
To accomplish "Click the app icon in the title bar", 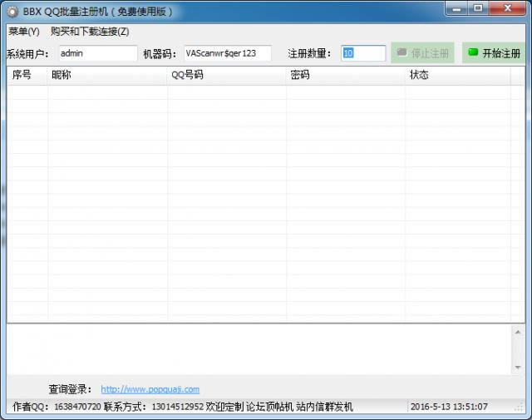I will coord(12,12).
